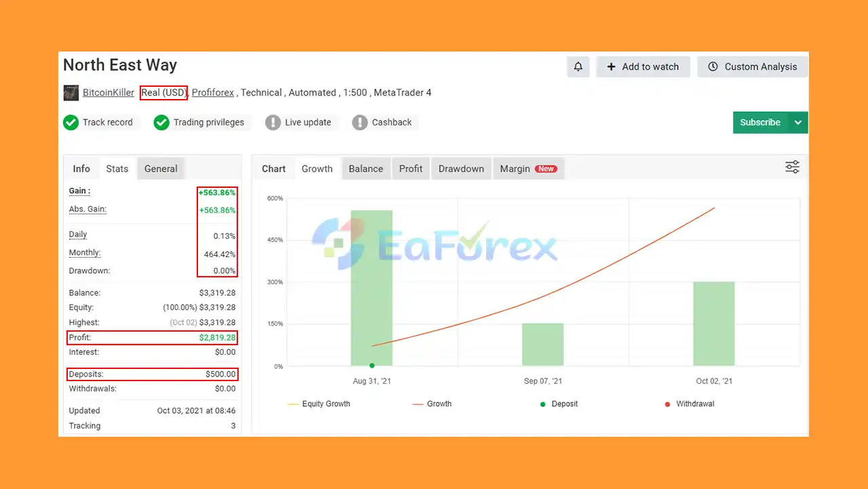Toggle Equity Growth legend series
868x489 pixels.
click(319, 404)
